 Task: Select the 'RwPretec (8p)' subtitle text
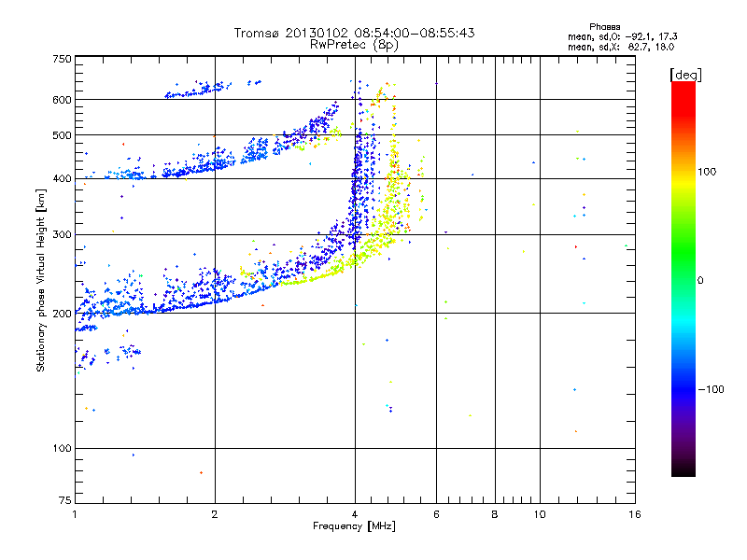tap(354, 45)
